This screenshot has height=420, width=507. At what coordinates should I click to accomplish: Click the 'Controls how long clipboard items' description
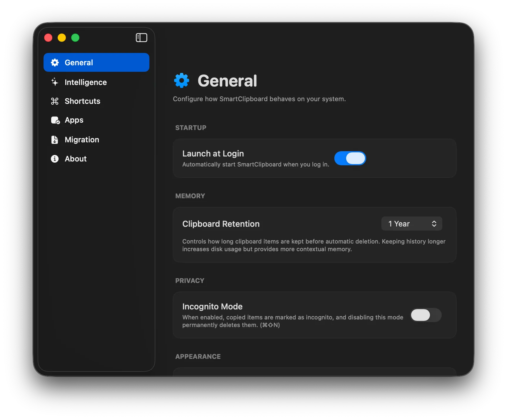tap(314, 245)
